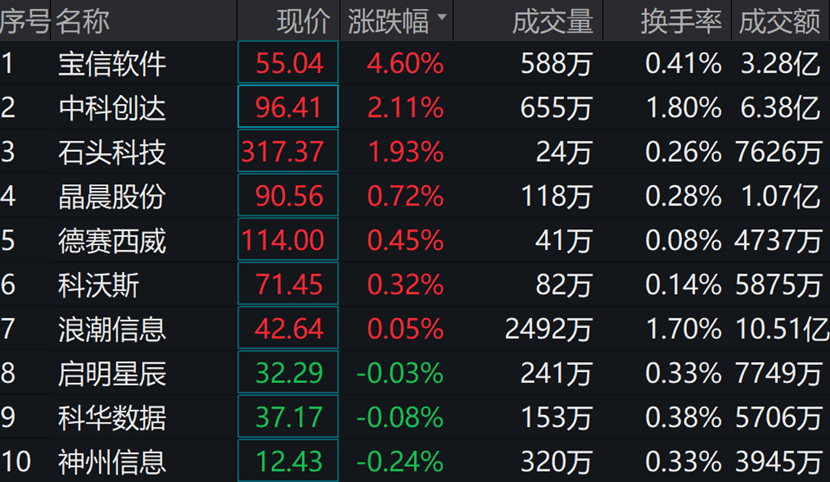The width and height of the screenshot is (830, 482).
Task: Select the stock 神州信息
Action: pyautogui.click(x=112, y=462)
